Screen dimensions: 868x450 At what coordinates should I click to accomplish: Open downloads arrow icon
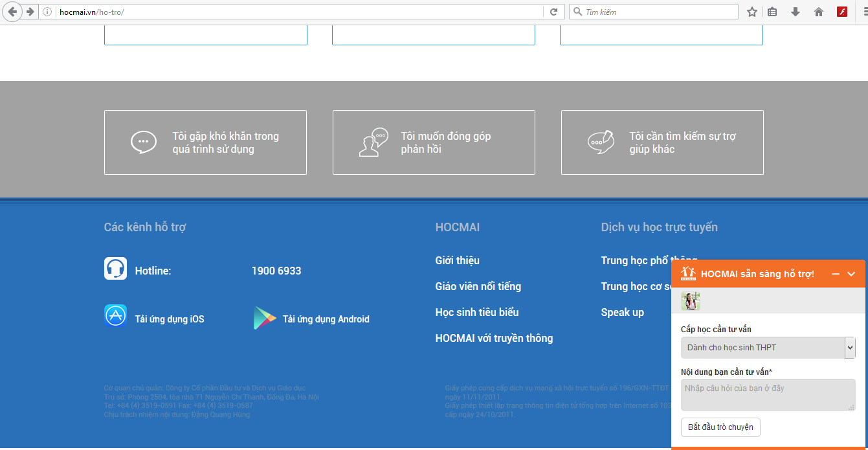click(x=796, y=12)
